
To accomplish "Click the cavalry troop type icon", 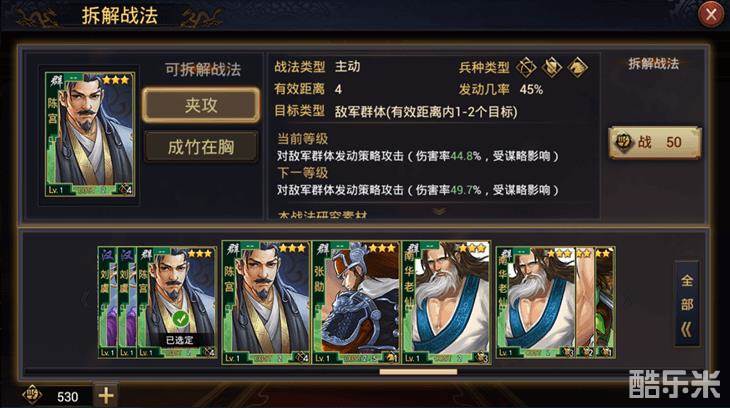I will coord(577,68).
